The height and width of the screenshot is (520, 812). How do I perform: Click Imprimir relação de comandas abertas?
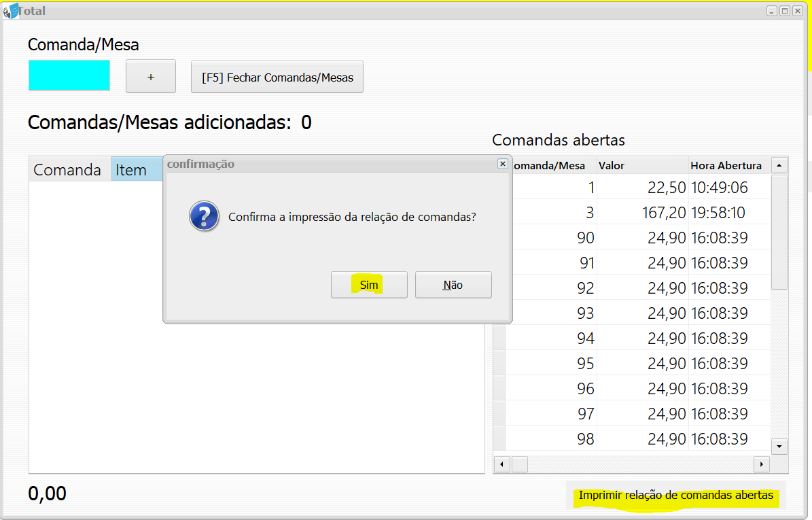point(675,495)
